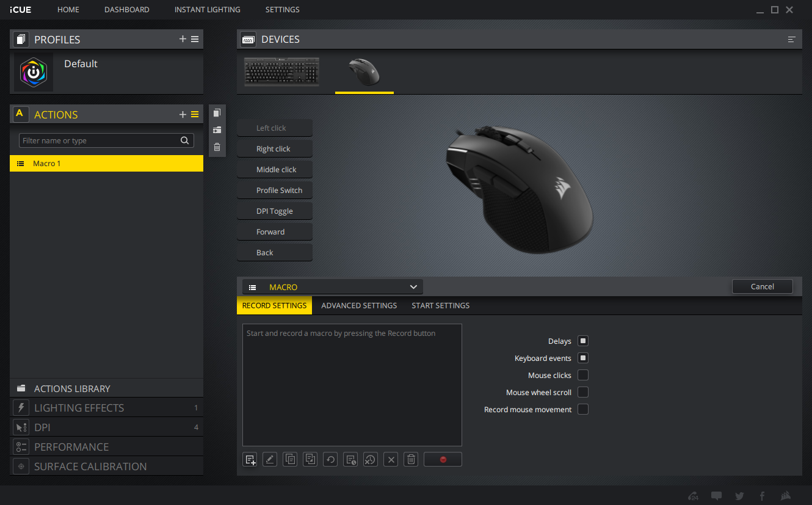Image resolution: width=812 pixels, height=505 pixels.
Task: Toggle the Delays checkbox
Action: [x=583, y=341]
